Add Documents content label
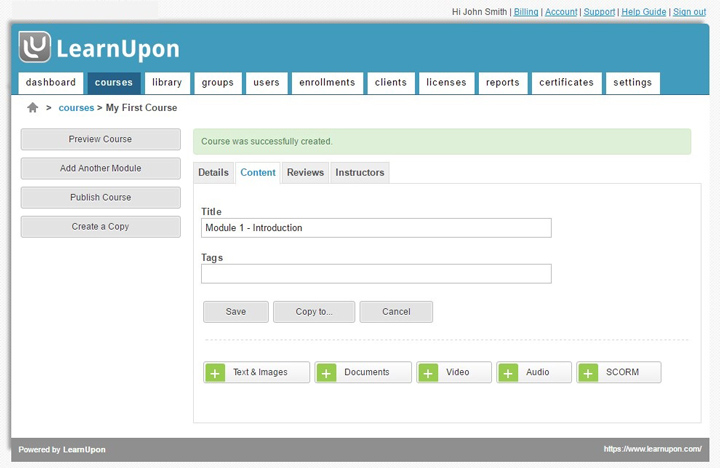This screenshot has width=720, height=468. (367, 372)
